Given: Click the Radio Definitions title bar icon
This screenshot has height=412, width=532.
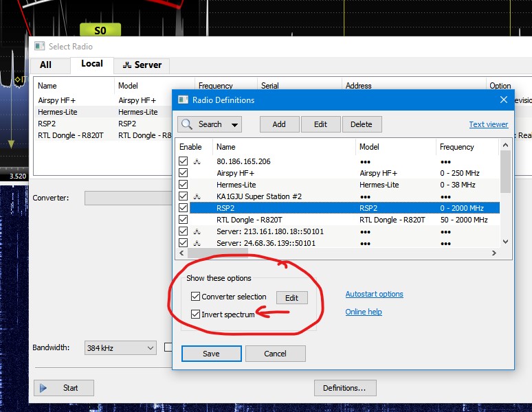Looking at the screenshot, I should pos(183,100).
